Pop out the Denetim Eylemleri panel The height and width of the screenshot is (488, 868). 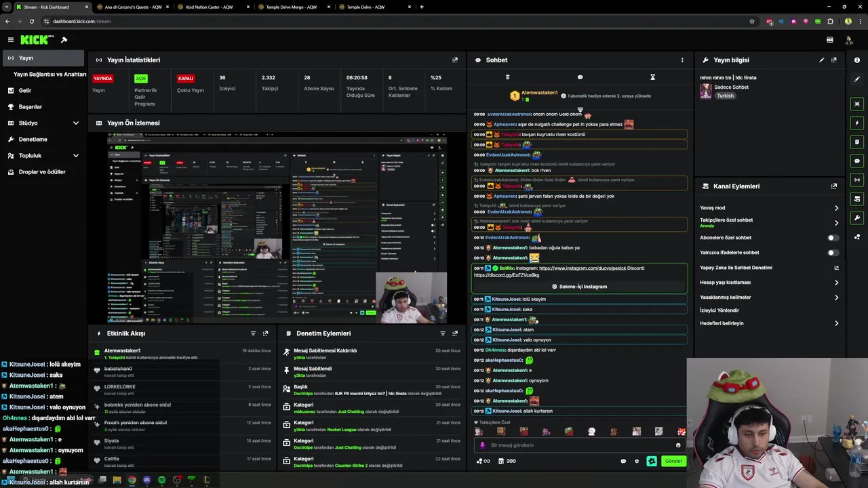[455, 333]
